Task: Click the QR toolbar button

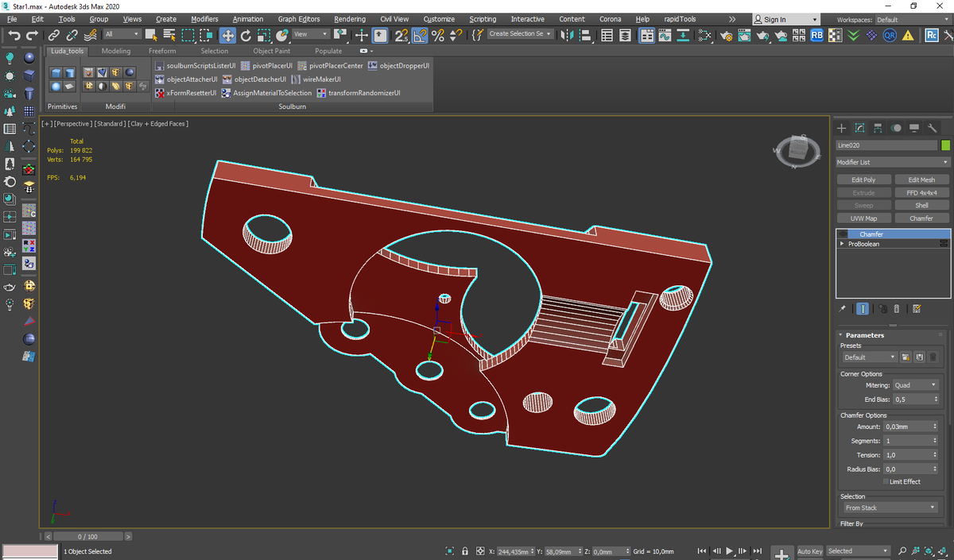Action: pos(890,35)
